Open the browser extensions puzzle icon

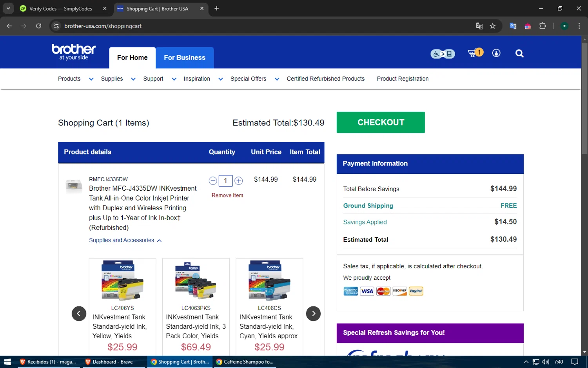point(543,26)
